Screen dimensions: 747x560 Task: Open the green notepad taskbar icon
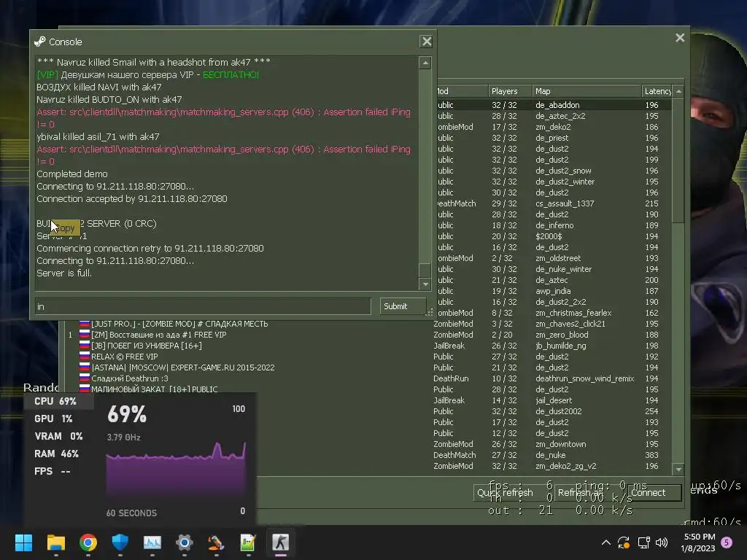tap(248, 542)
